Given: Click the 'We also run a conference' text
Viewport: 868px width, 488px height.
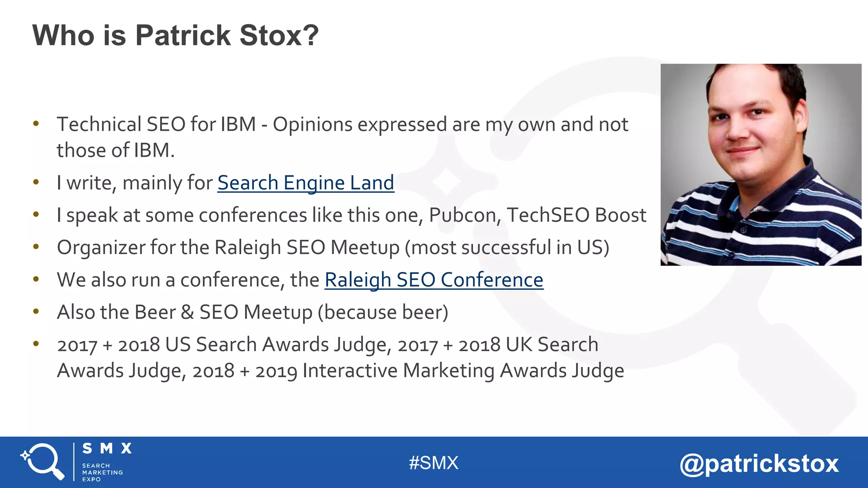Looking at the screenshot, I should click(x=188, y=280).
